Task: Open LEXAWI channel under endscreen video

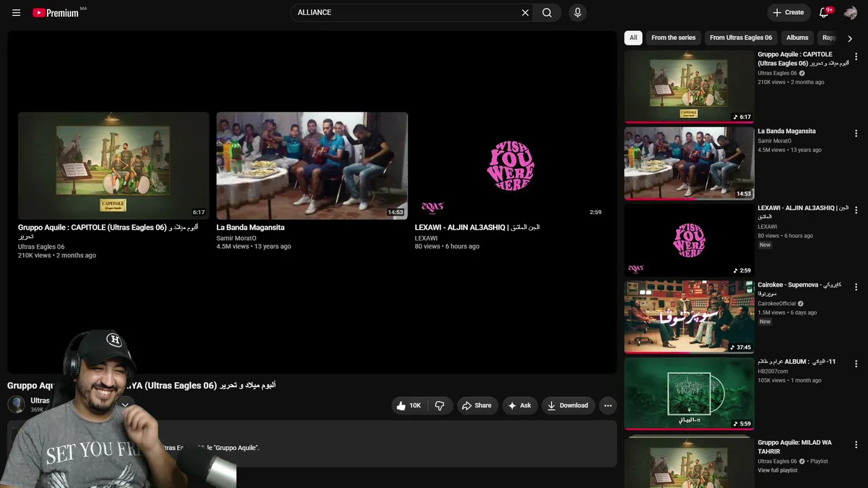Action: pos(426,239)
